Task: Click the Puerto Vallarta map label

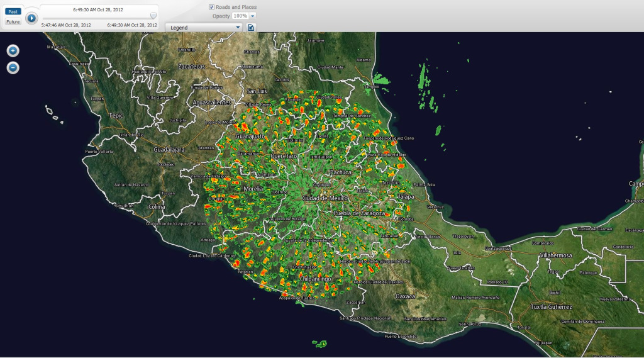Action: pyautogui.click(x=99, y=152)
